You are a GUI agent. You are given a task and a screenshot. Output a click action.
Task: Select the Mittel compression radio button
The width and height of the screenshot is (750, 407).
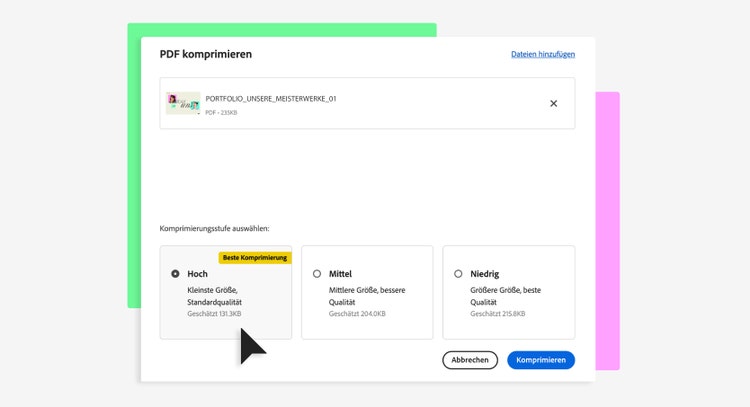pyautogui.click(x=317, y=274)
